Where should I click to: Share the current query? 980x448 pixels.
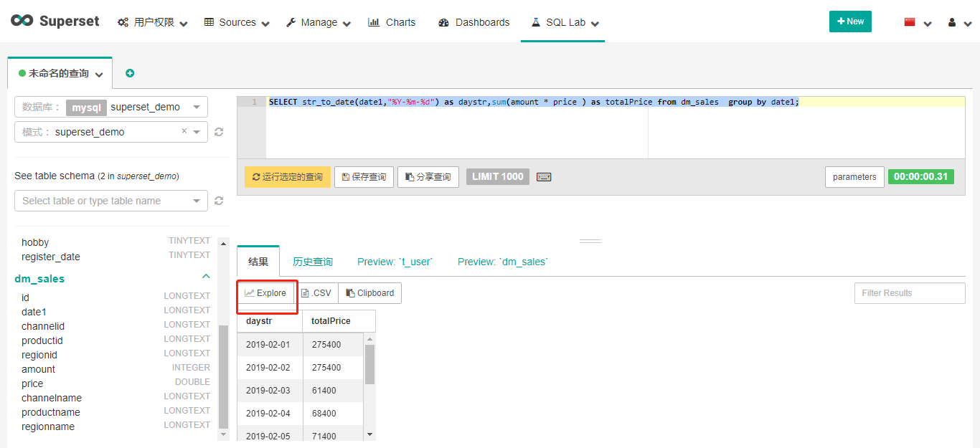[x=428, y=176]
